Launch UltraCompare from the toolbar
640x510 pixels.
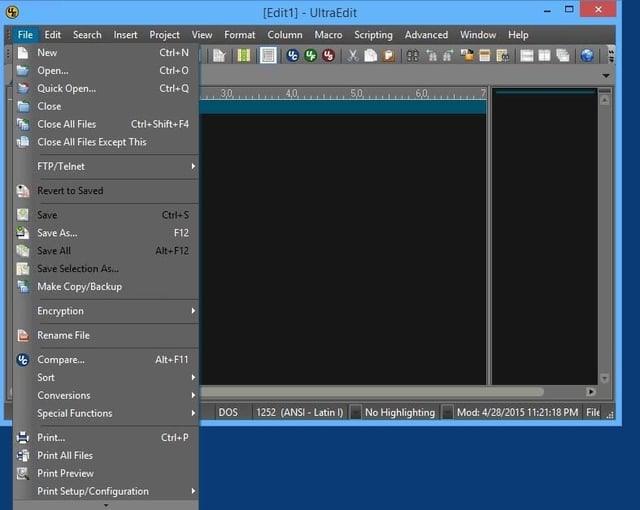click(293, 55)
